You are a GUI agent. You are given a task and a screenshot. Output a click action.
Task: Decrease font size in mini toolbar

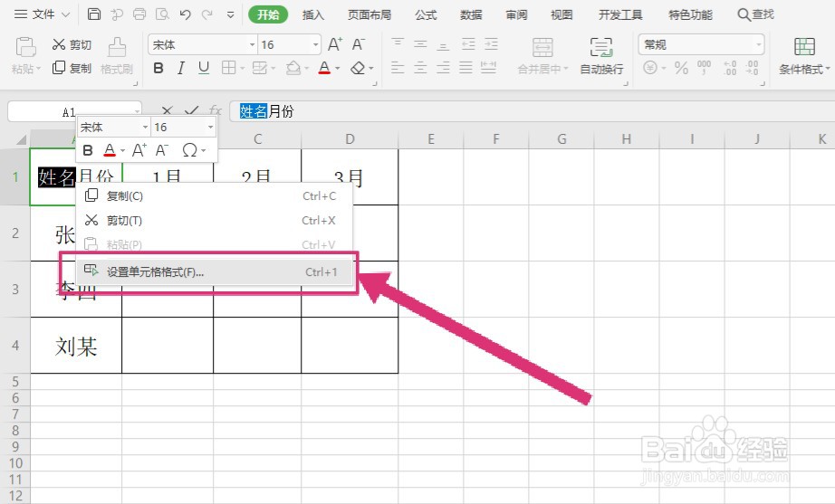coord(162,150)
